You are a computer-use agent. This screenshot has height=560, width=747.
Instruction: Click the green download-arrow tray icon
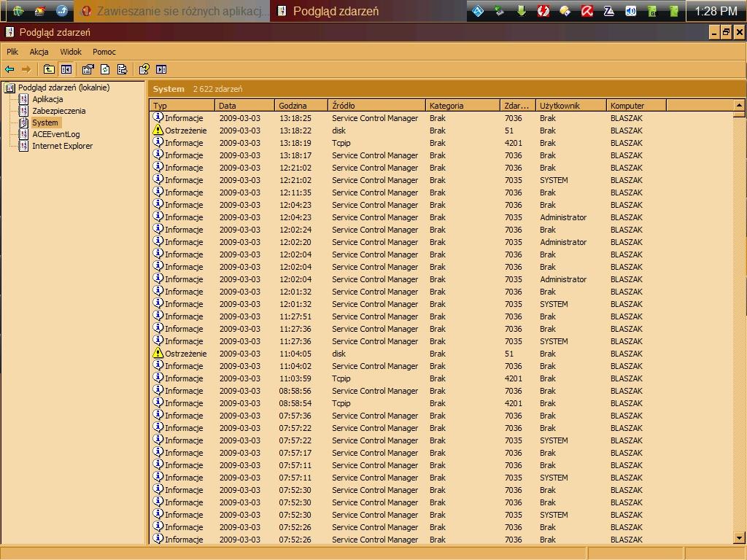point(522,11)
